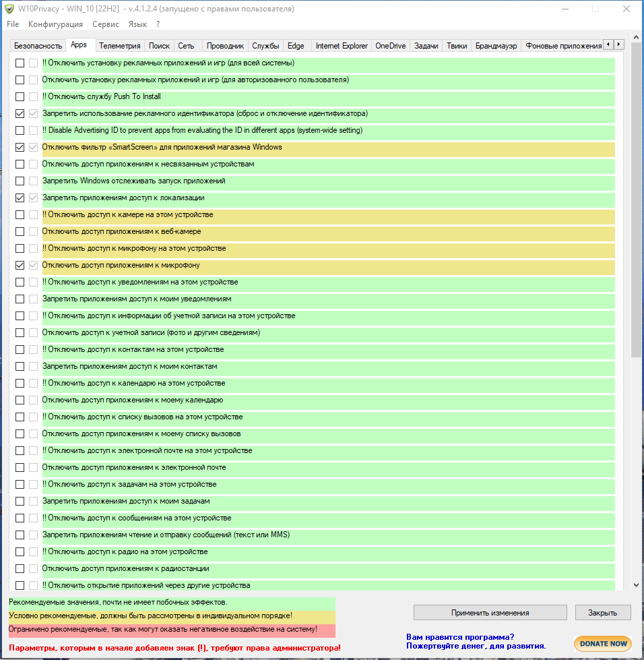This screenshot has height=660, width=644.
Task: Check Disable Advertising ID system-wide setting
Action: (x=20, y=131)
